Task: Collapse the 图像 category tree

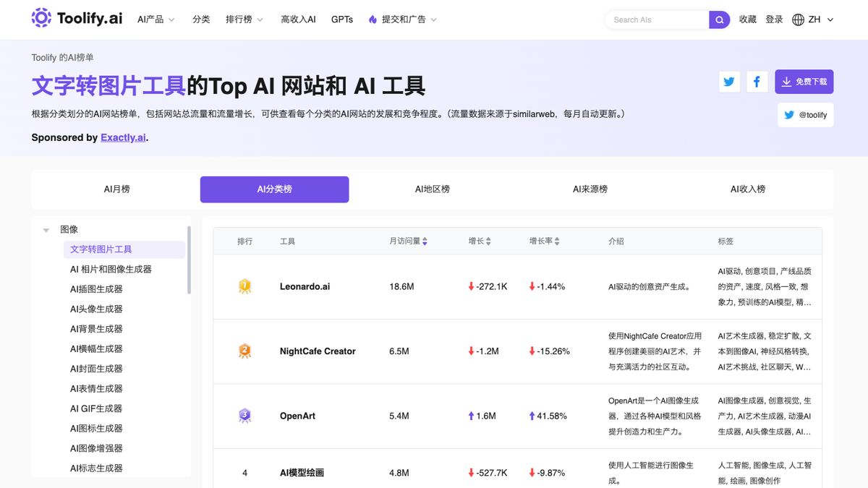Action: coord(46,230)
